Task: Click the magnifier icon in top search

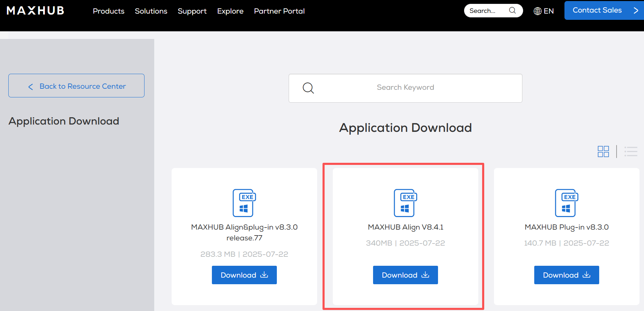Action: pyautogui.click(x=512, y=10)
